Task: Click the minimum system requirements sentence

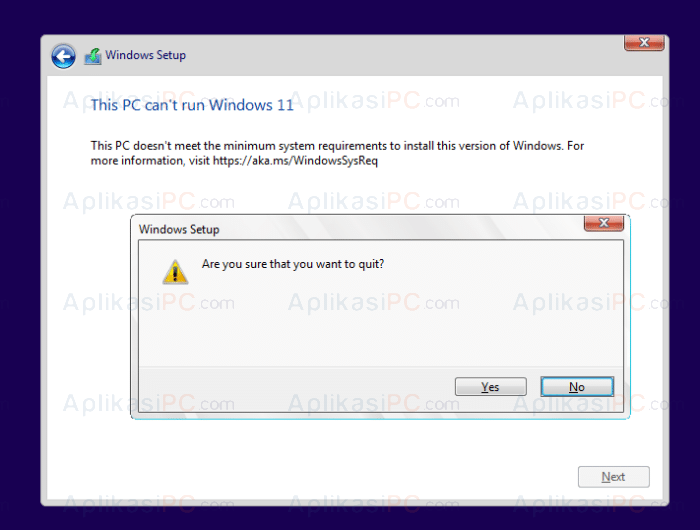Action: point(337,153)
